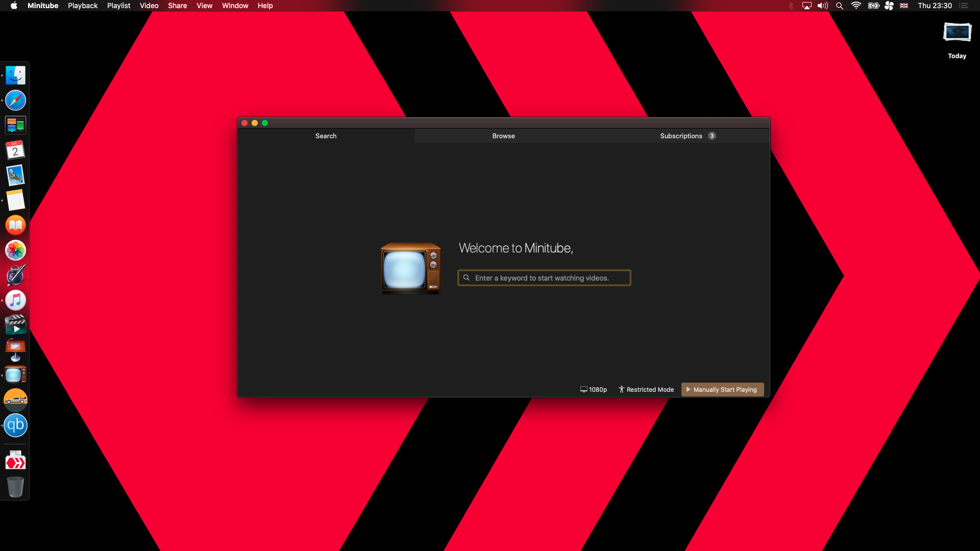Open the Playback menu

(x=83, y=6)
